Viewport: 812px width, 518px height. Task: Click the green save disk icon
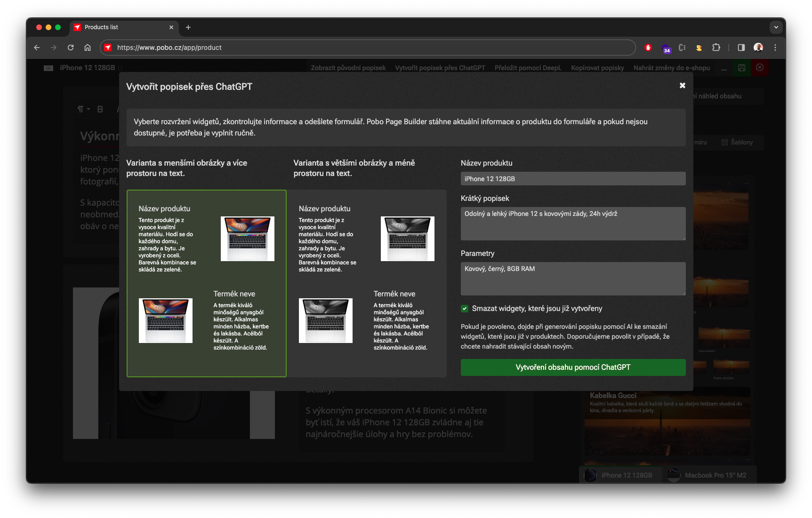(x=742, y=68)
